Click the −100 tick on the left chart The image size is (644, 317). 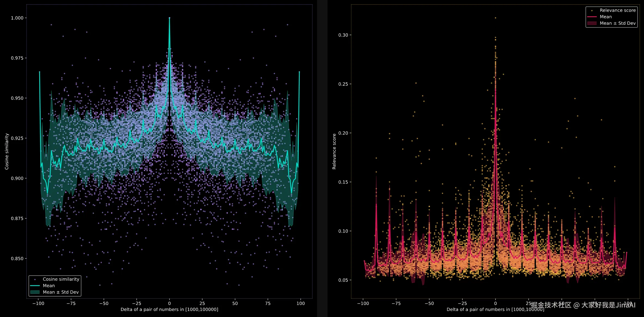pyautogui.click(x=38, y=303)
